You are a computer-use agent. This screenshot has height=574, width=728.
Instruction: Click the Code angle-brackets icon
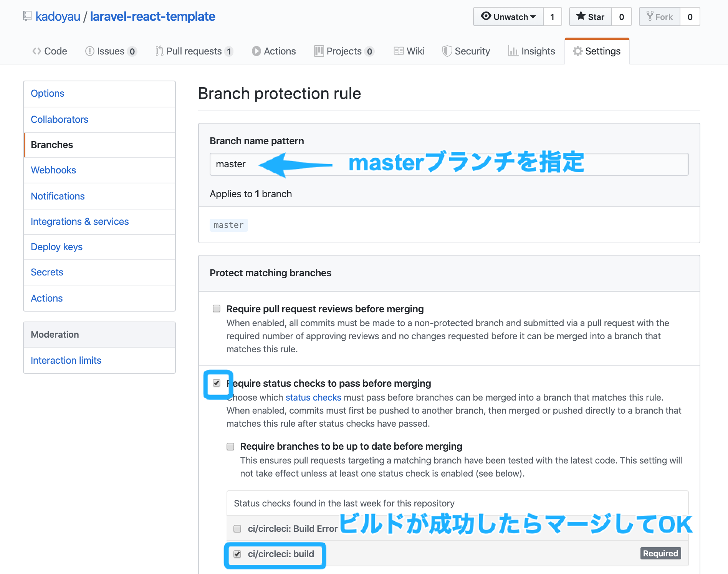click(37, 51)
